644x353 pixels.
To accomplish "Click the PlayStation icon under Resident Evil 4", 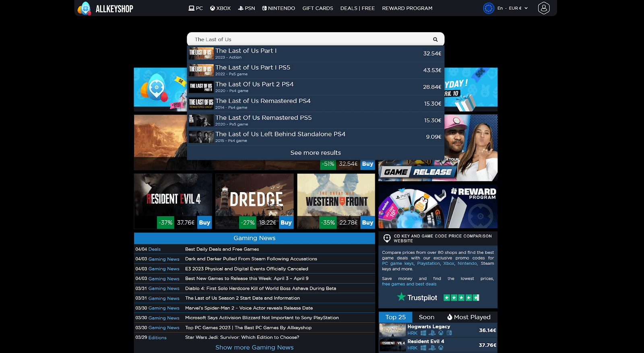I will click(432, 348).
